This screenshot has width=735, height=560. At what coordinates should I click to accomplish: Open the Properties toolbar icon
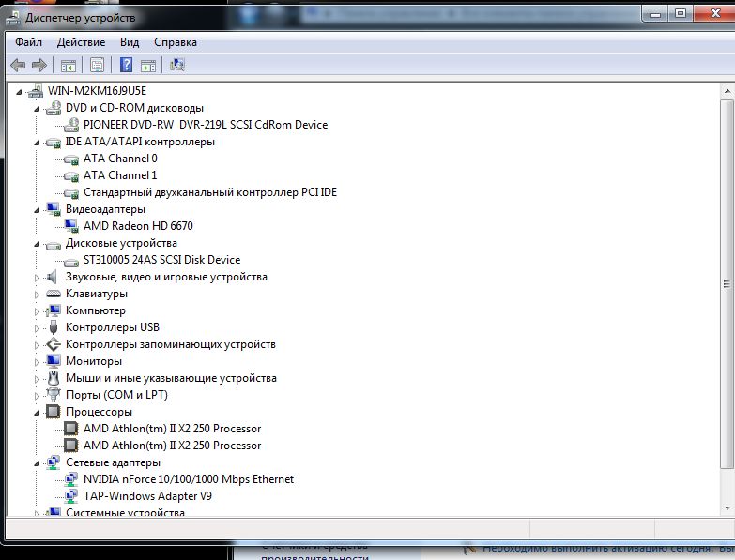pyautogui.click(x=97, y=65)
